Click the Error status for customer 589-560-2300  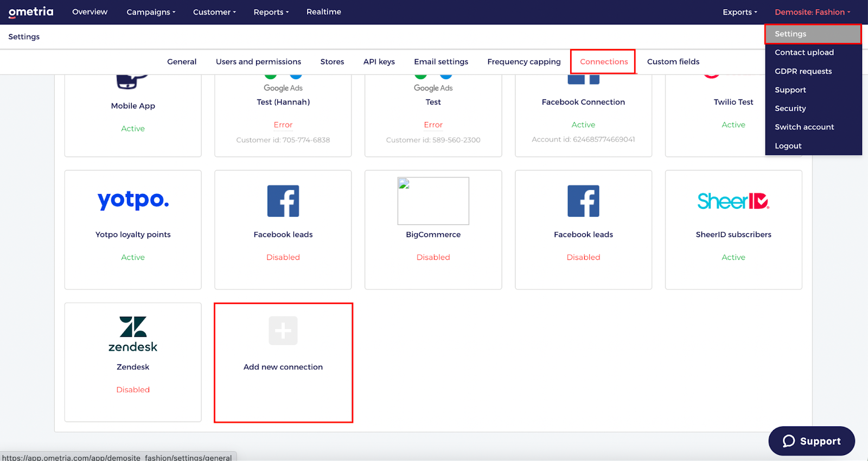pos(433,125)
